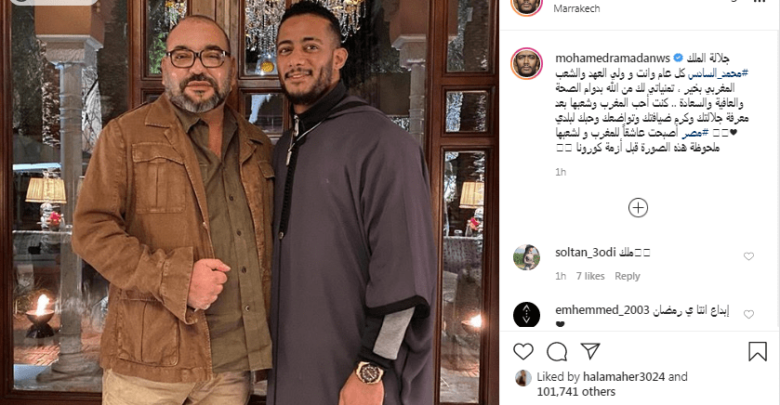This screenshot has height=405, width=780.
Task: Open emhemmed_2003's profile avatar
Action: (x=526, y=314)
